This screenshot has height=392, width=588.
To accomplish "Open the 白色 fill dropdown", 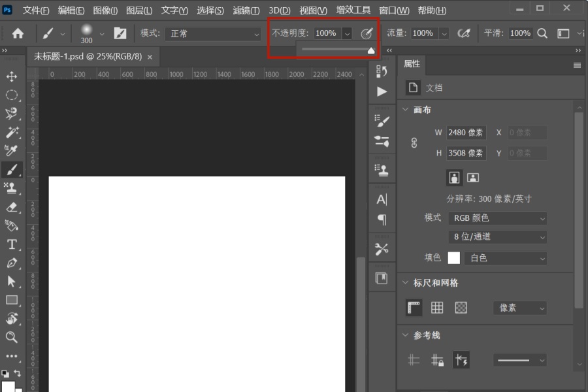I will 506,258.
